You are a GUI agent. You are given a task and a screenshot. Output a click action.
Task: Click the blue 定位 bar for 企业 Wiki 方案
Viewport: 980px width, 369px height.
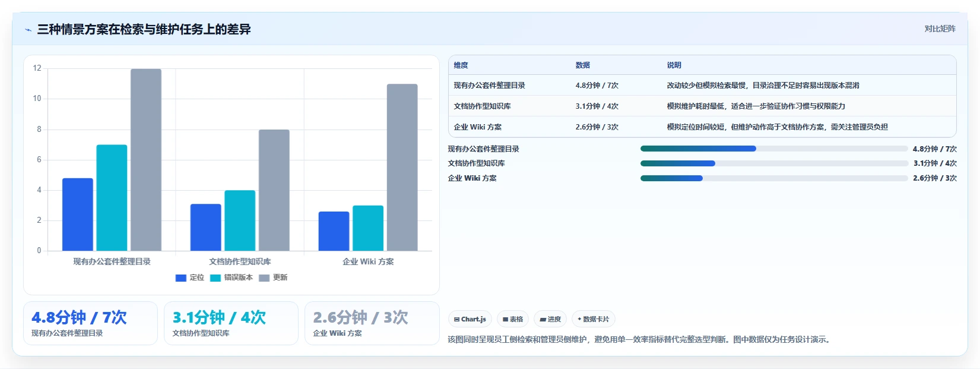(x=334, y=231)
